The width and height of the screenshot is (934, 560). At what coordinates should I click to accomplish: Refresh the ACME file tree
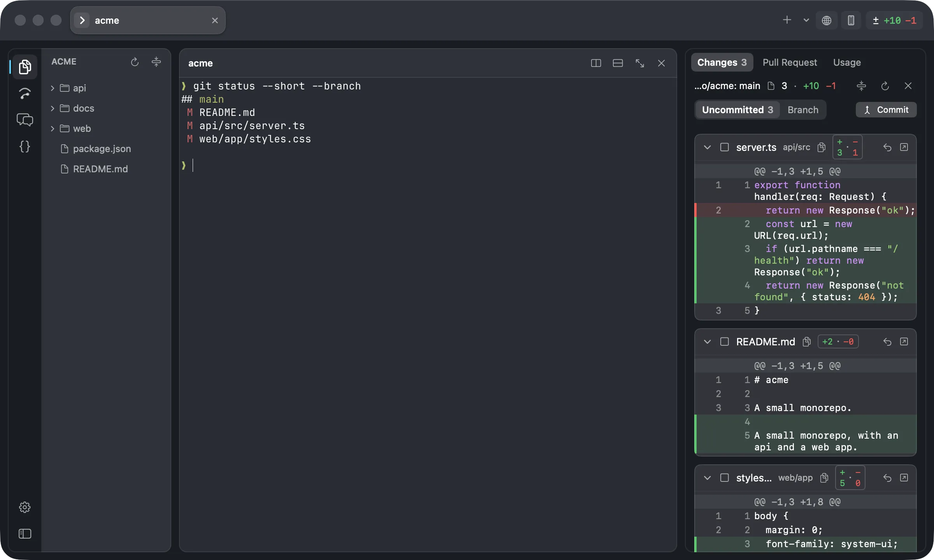tap(135, 62)
